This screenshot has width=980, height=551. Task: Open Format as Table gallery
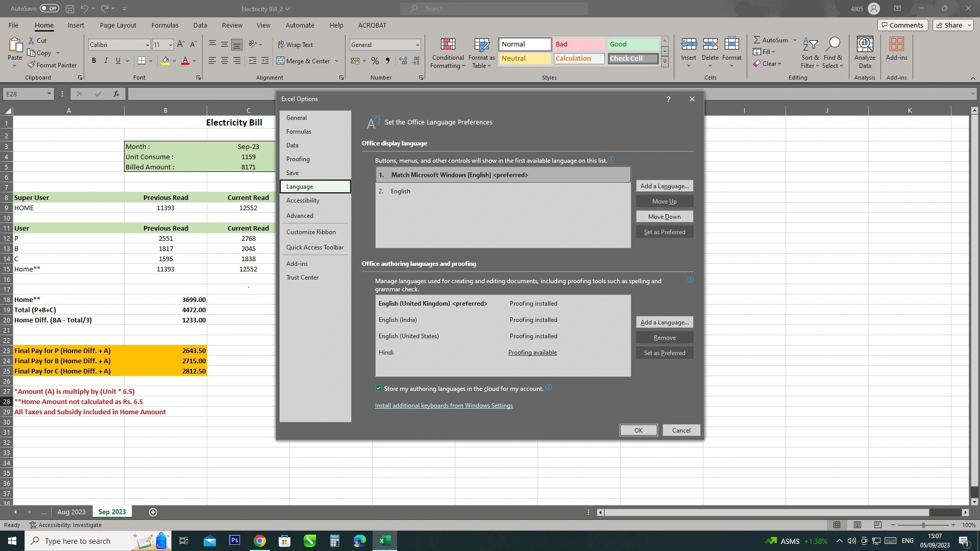[x=481, y=53]
